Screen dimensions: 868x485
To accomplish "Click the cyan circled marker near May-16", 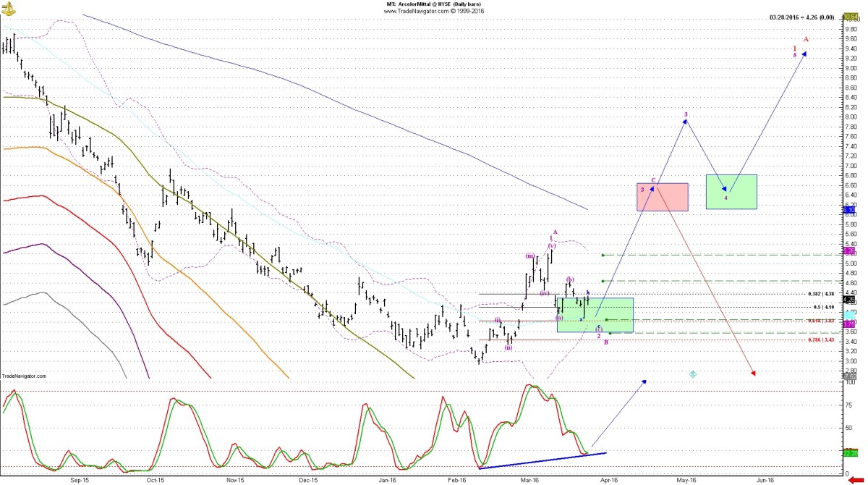I will (692, 374).
